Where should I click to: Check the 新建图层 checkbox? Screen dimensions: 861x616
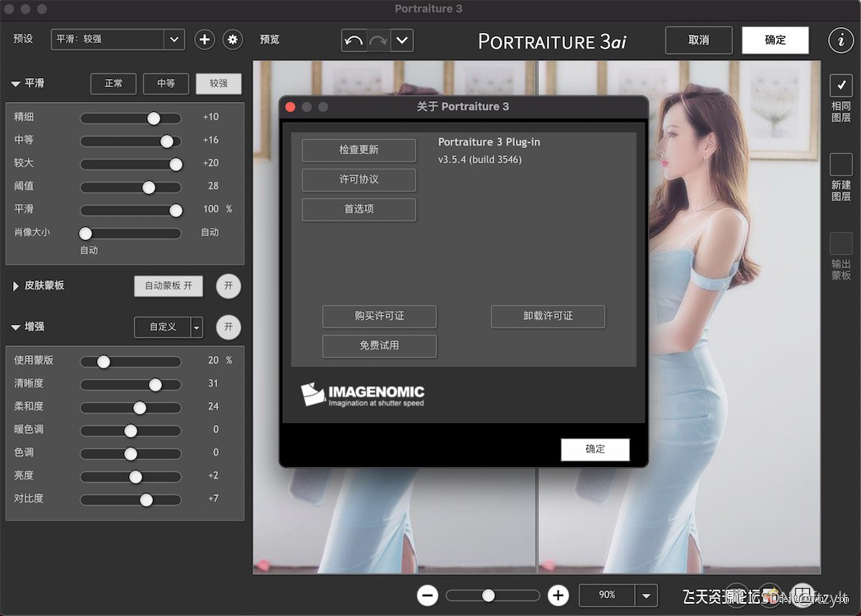pos(840,164)
